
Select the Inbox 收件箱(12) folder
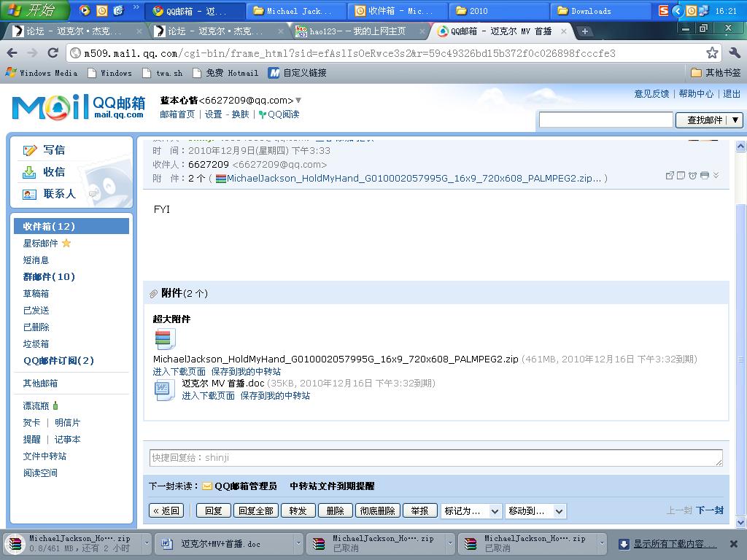coord(49,227)
